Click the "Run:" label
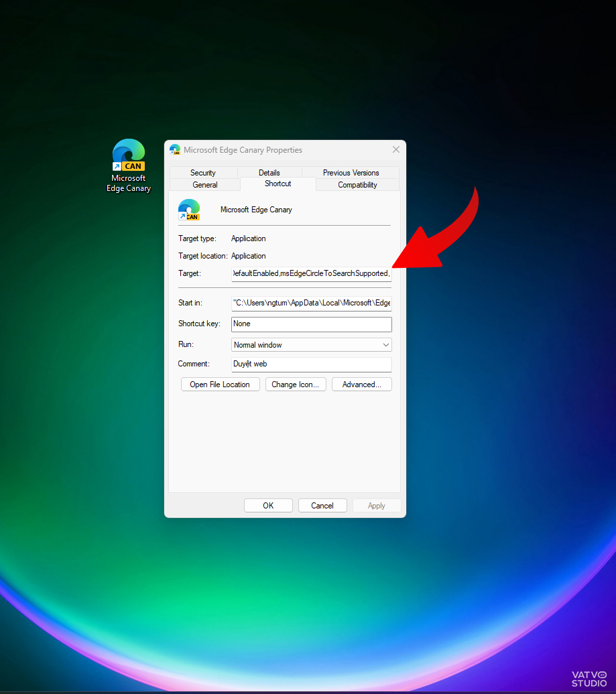This screenshot has height=694, width=616. click(186, 344)
